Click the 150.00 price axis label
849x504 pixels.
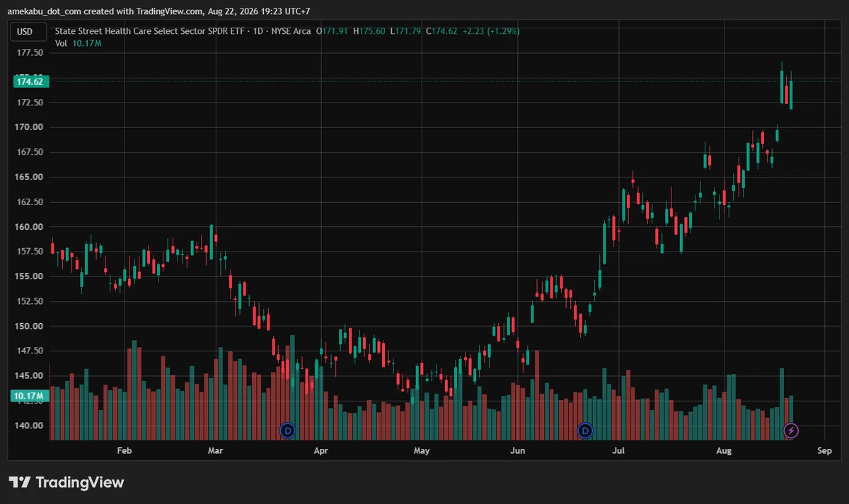pos(29,326)
